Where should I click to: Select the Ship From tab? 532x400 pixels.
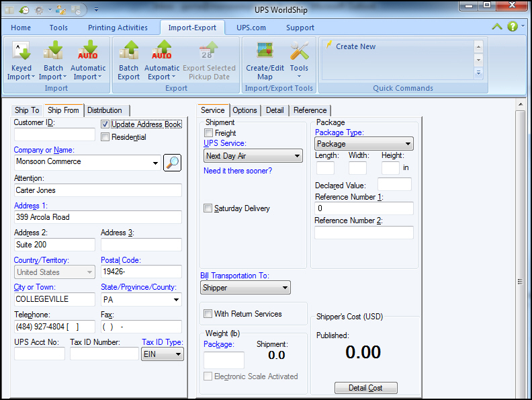point(63,110)
